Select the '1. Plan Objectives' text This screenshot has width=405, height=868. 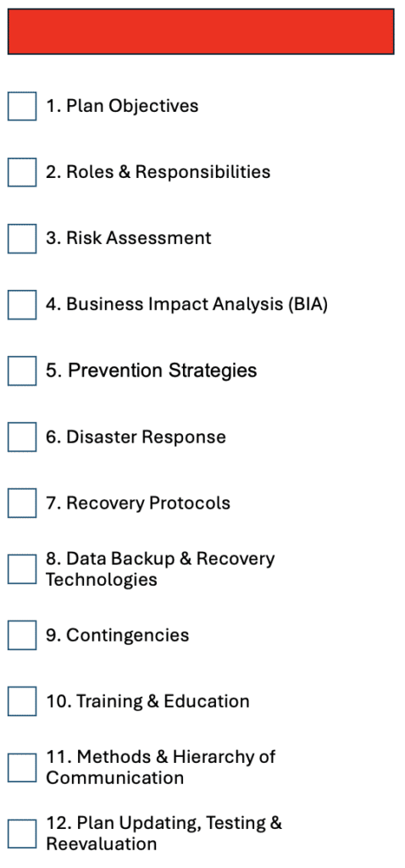[122, 106]
